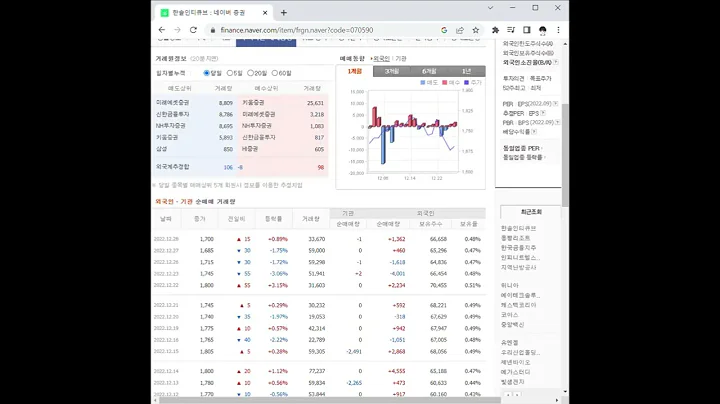This screenshot has height=404, width=720.
Task: Show the Chrome side panel
Action: tap(527, 30)
